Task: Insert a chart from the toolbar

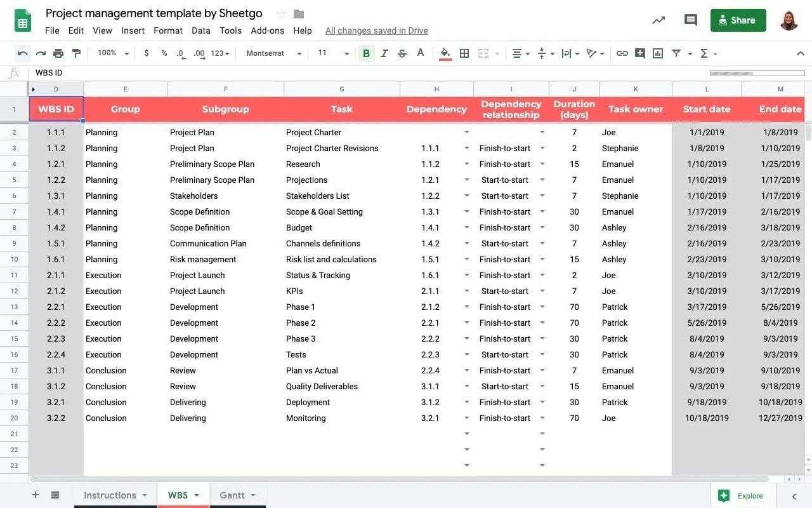Action: pyautogui.click(x=658, y=53)
